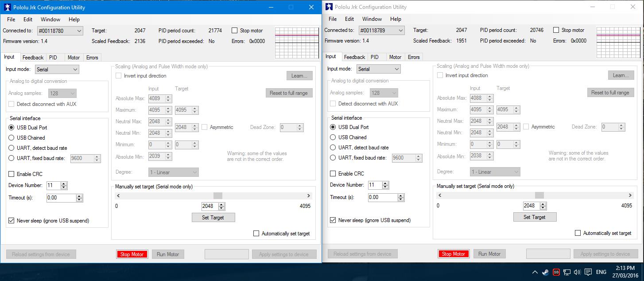This screenshot has height=281, width=644.
Task: Open Connected to #00118789 dropdown
Action: [x=381, y=31]
